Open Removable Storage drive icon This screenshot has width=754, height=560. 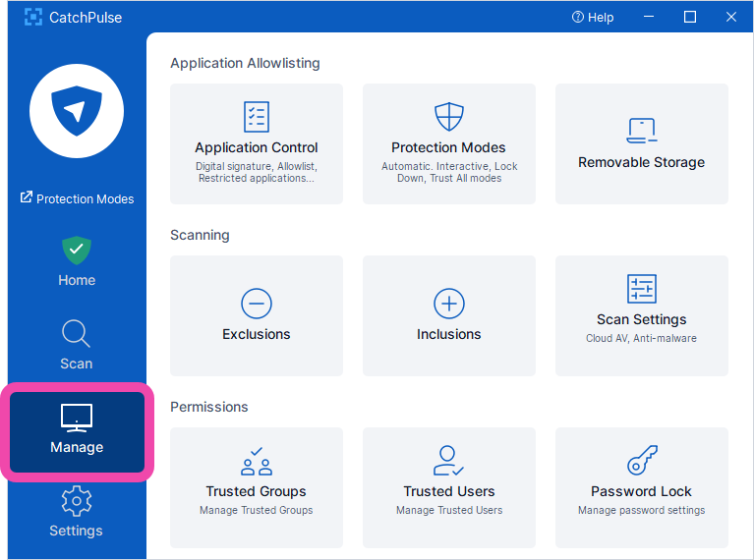pyautogui.click(x=641, y=130)
